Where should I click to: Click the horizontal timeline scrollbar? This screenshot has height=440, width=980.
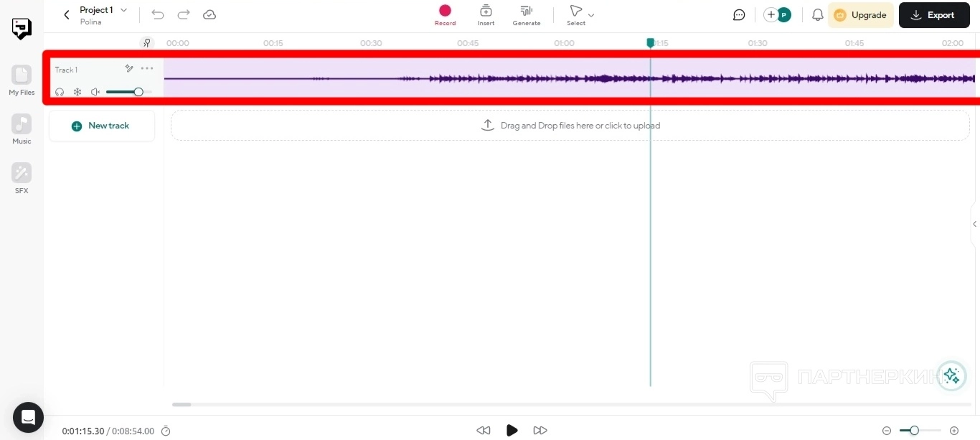pos(182,405)
